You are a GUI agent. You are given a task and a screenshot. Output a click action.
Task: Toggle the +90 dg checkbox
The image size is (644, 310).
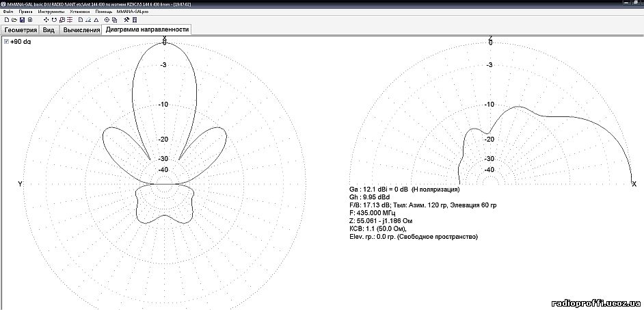(6, 41)
